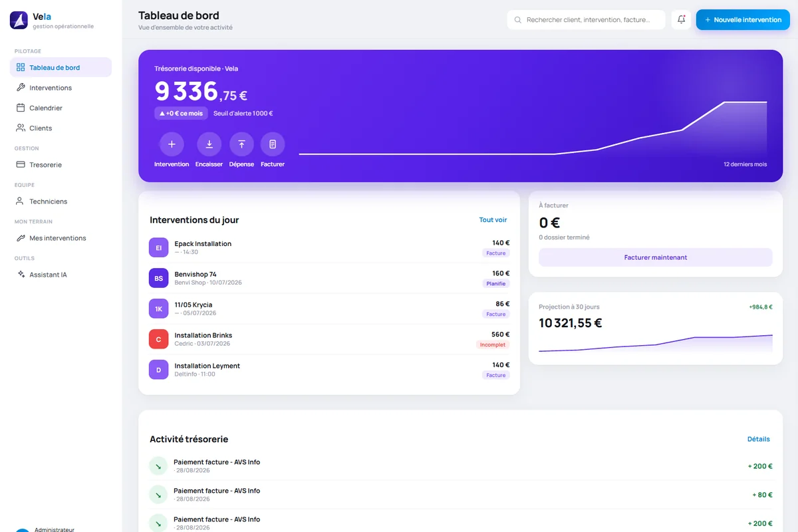Click the Encaisser download-arrow icon
The image size is (798, 532).
[209, 144]
